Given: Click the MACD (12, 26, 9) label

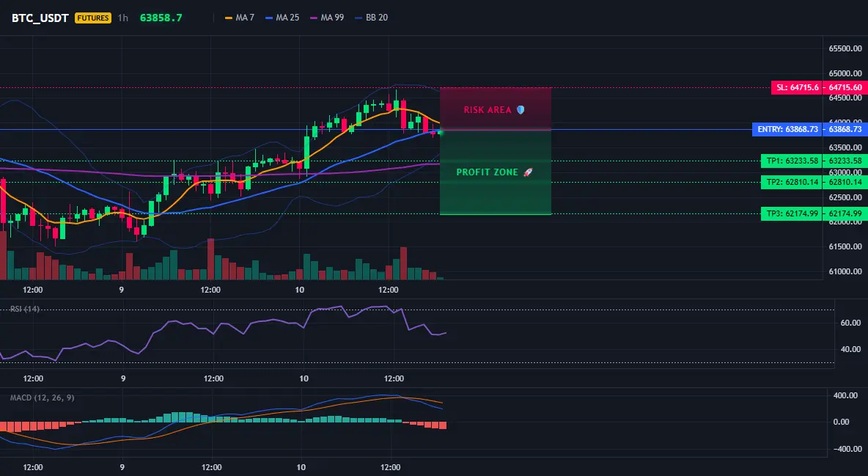Looking at the screenshot, I should coord(42,398).
